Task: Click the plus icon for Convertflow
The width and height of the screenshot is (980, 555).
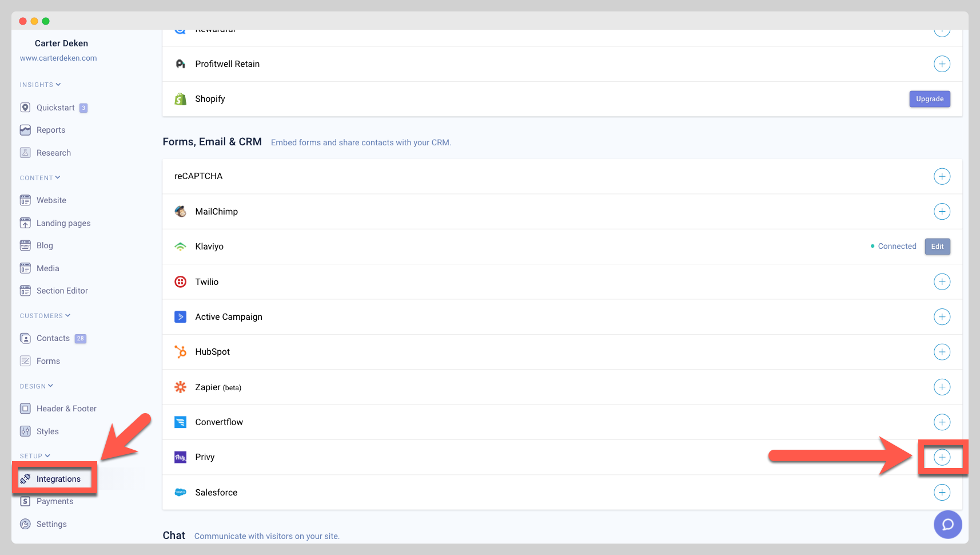Action: point(942,422)
